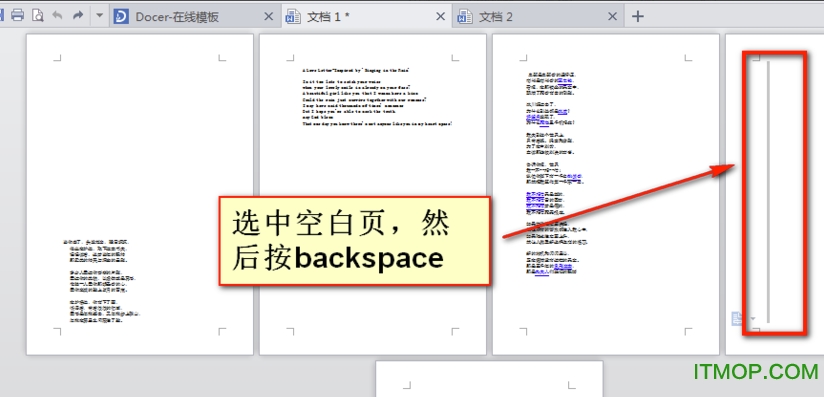The height and width of the screenshot is (397, 824).
Task: Expand the quick access toolbar dropdown arrow
Action: pos(99,16)
